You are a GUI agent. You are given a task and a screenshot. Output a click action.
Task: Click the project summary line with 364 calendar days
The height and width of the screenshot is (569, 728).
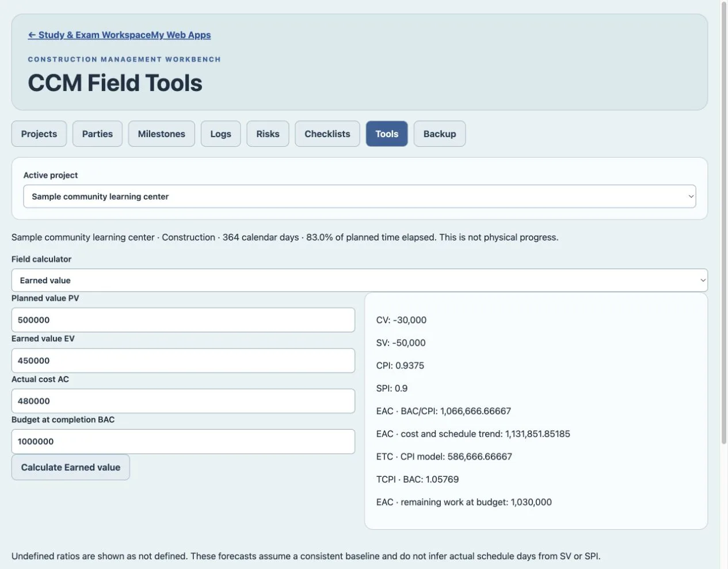(x=285, y=237)
